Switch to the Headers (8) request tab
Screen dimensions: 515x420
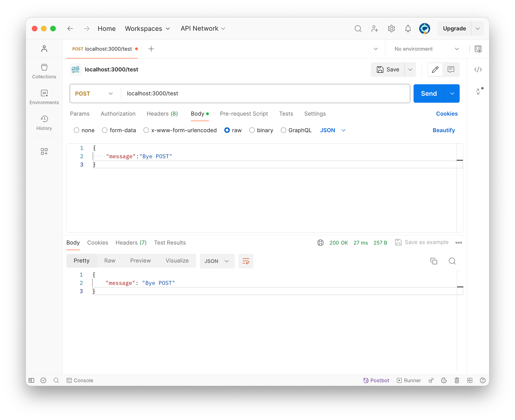(162, 114)
